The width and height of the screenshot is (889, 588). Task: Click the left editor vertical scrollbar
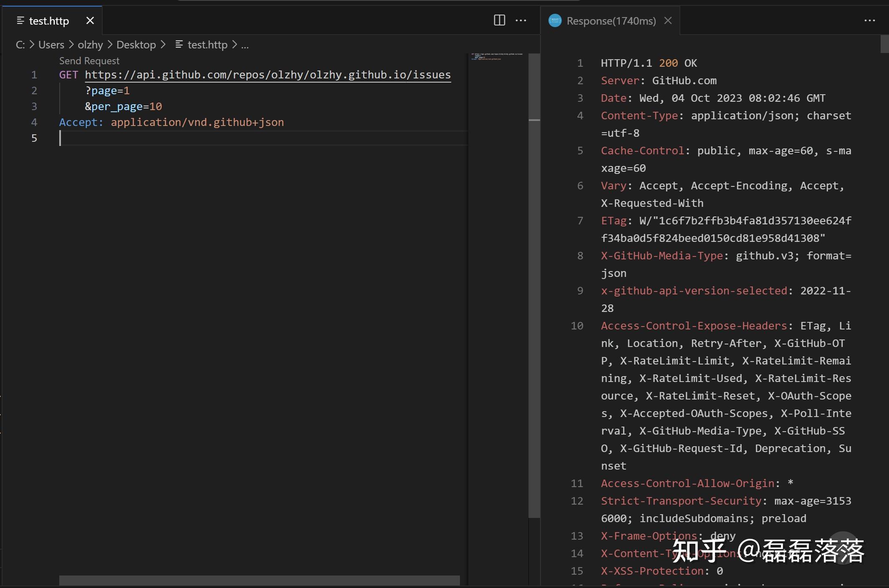coord(534,286)
